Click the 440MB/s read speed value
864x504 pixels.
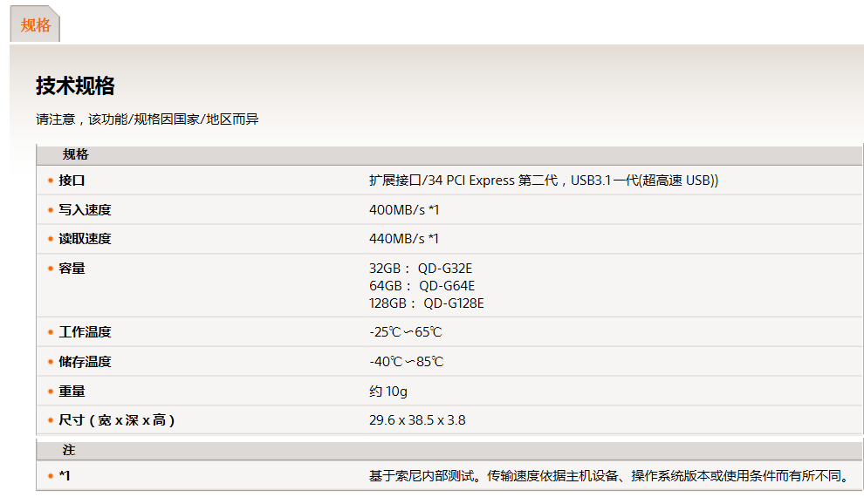point(404,239)
